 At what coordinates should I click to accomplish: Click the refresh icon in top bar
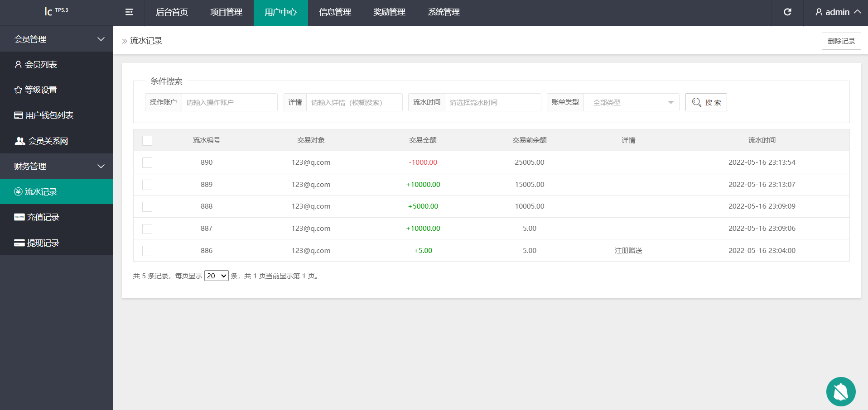coord(787,12)
